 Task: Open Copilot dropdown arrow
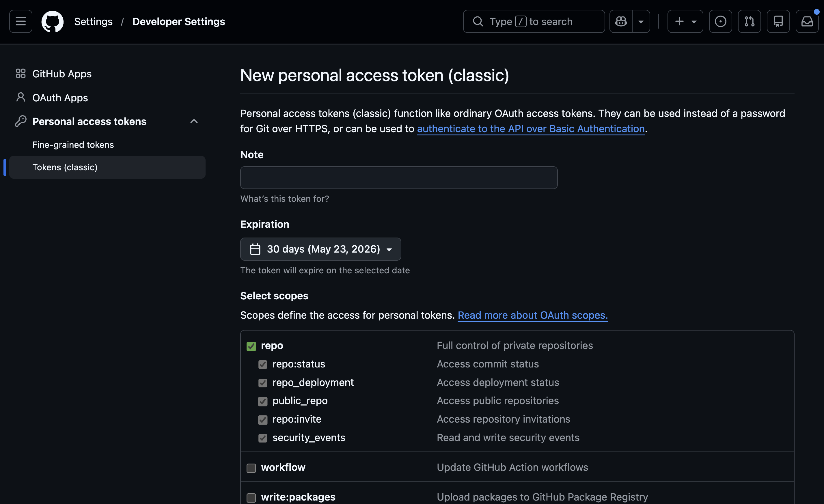[x=641, y=21]
